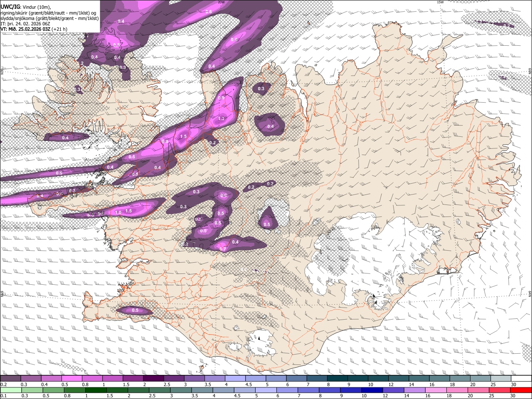The width and height of the screenshot is (532, 399).
Task: Select the top-row swatch starting at 3
Action: [195, 379]
